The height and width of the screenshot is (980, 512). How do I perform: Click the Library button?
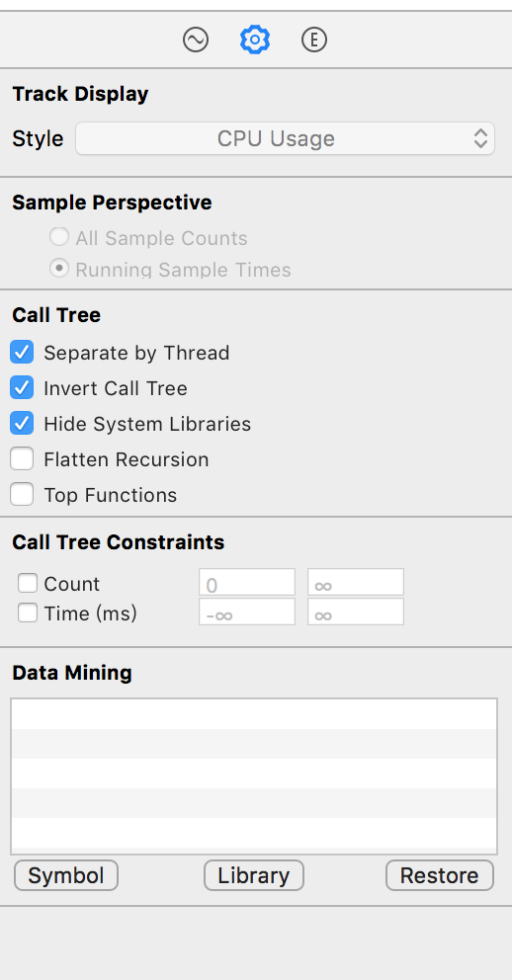coord(254,875)
